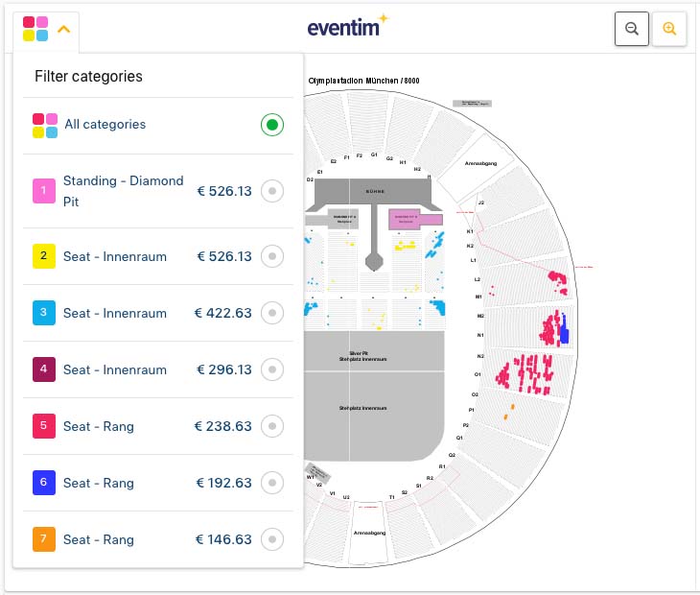Select the € 146.63 Seat Rang radio
The width and height of the screenshot is (700, 595).
(272, 539)
